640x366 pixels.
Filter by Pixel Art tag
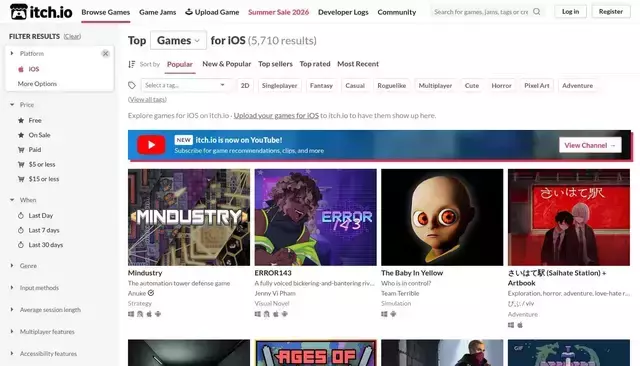pyautogui.click(x=537, y=85)
